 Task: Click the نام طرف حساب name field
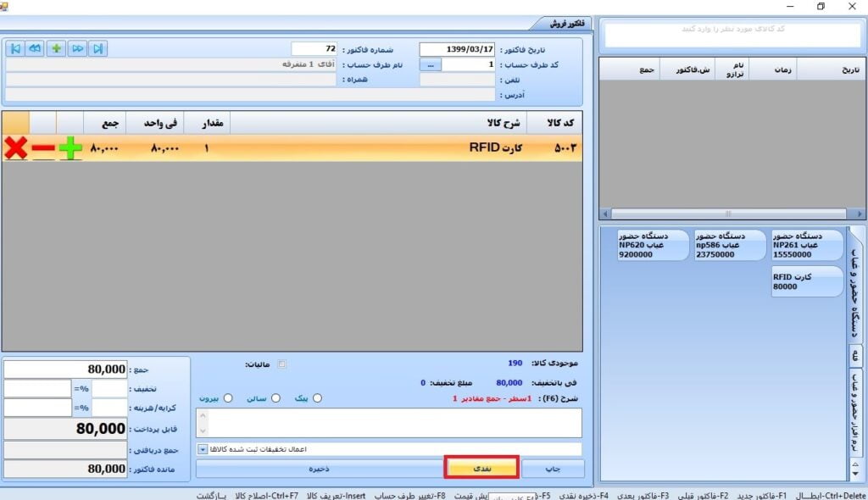[x=170, y=64]
